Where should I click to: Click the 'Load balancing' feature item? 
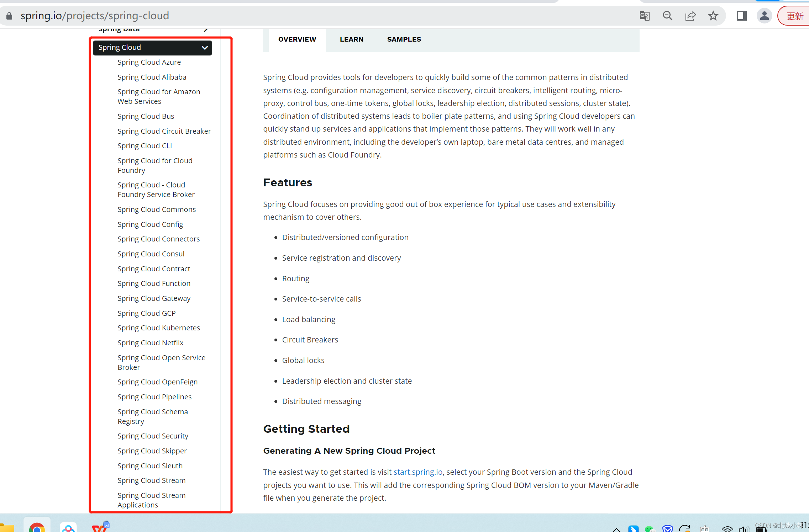tap(309, 320)
